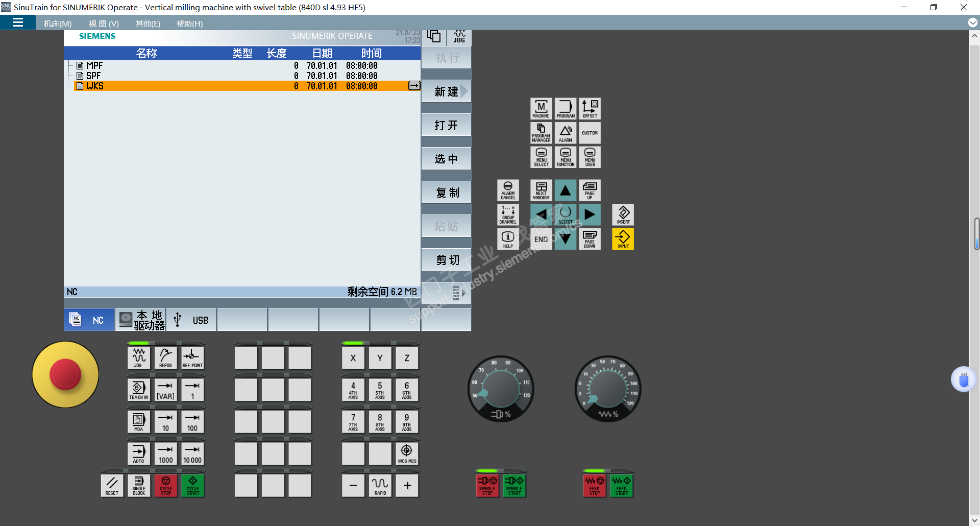
Task: Open the 其他(E) menu
Action: pos(148,23)
